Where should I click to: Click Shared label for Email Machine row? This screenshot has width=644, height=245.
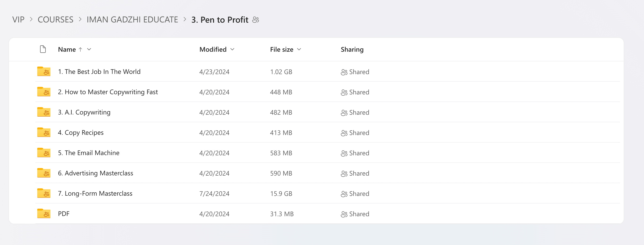(359, 153)
